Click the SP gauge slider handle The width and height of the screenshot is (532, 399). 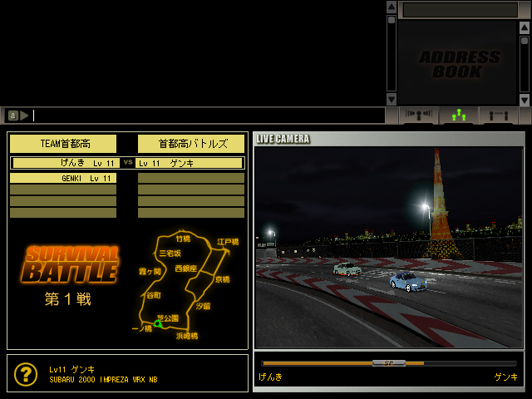point(388,362)
